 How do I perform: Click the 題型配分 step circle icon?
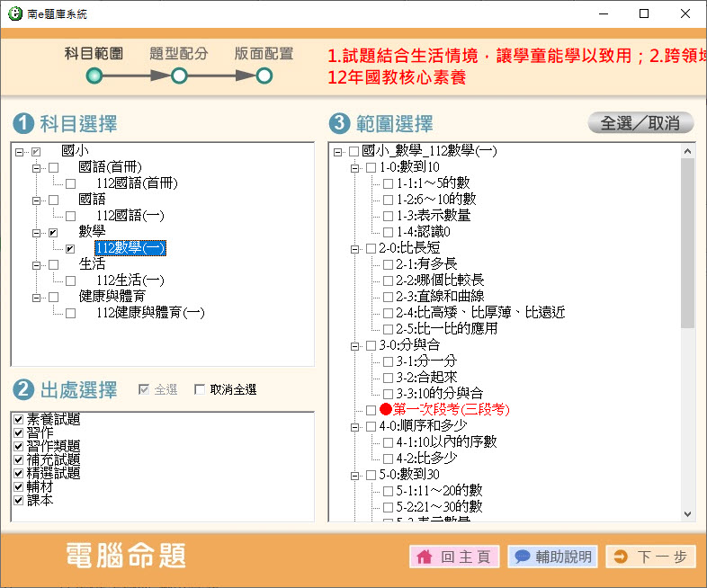click(179, 76)
